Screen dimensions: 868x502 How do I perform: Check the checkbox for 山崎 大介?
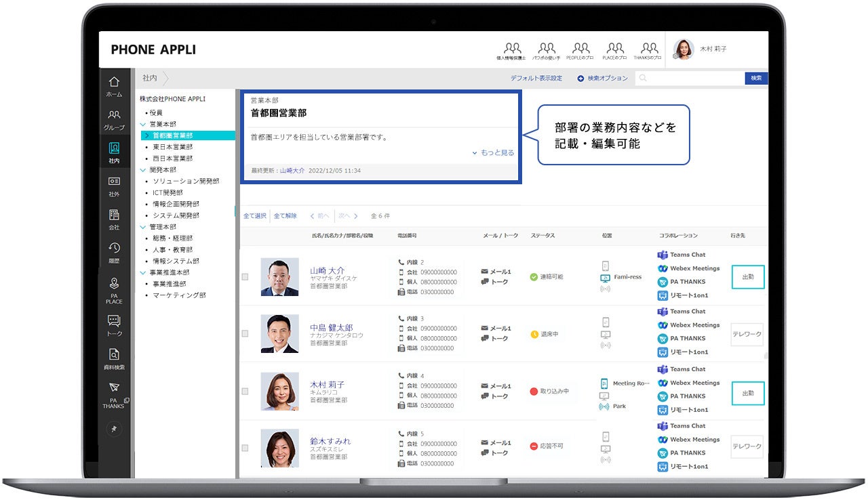(x=245, y=276)
